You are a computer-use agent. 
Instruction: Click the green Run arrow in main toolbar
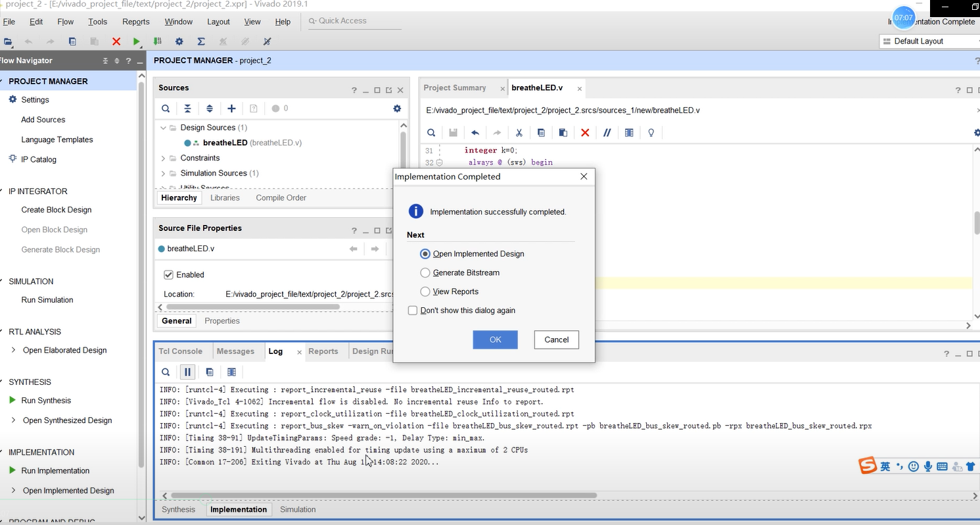137,41
